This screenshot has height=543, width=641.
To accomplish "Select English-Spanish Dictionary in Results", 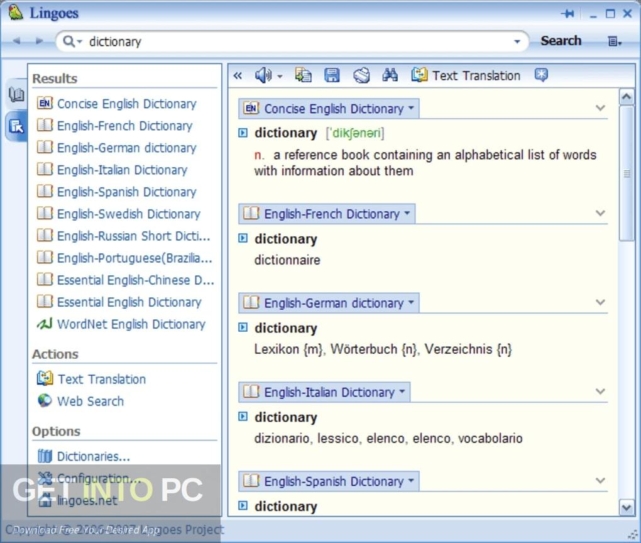I will (127, 192).
